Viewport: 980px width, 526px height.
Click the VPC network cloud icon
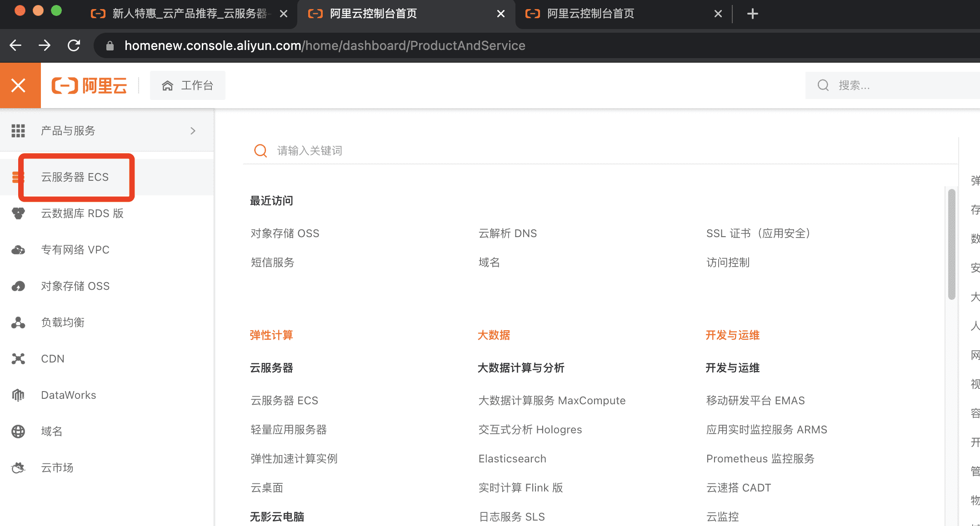click(18, 250)
